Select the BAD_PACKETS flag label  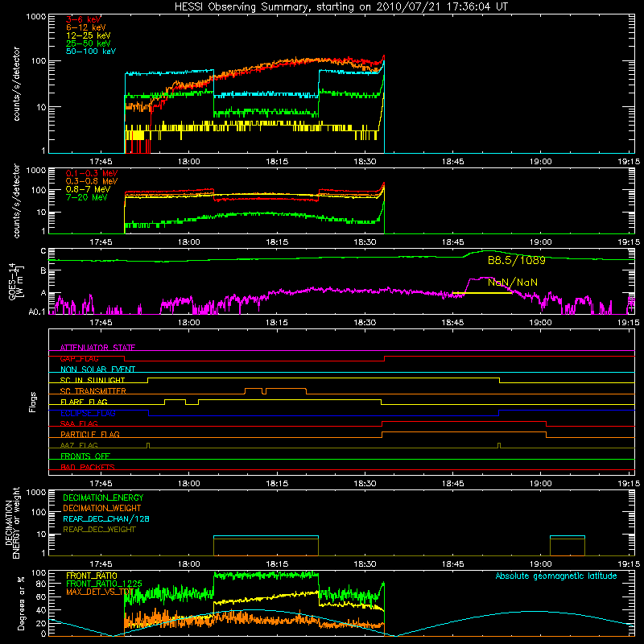point(88,467)
